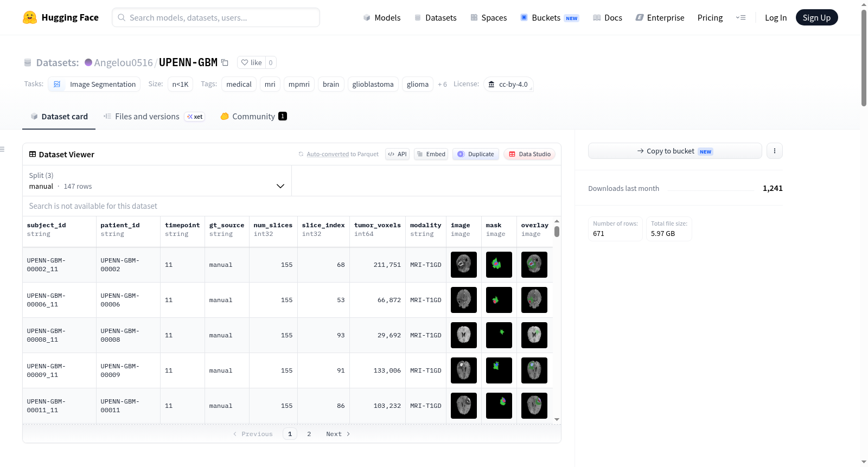
Task: Click the left sidebar toggle icon
Action: pyautogui.click(x=2, y=149)
